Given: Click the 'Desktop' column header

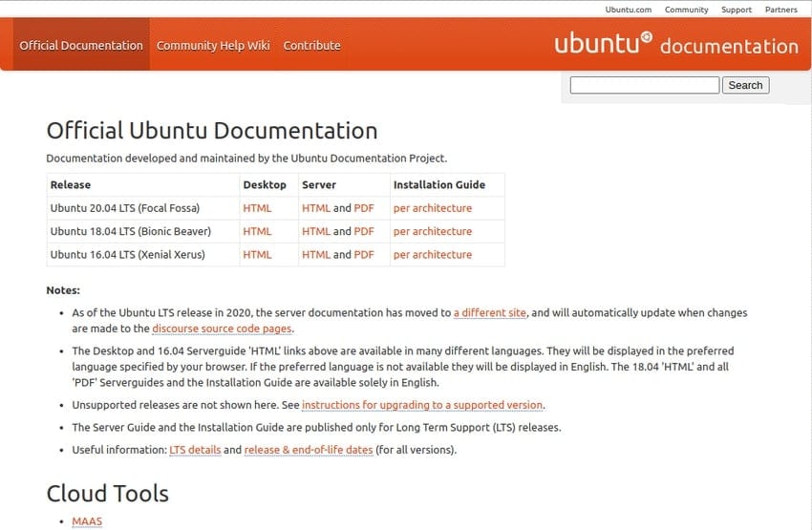Looking at the screenshot, I should pos(265,184).
